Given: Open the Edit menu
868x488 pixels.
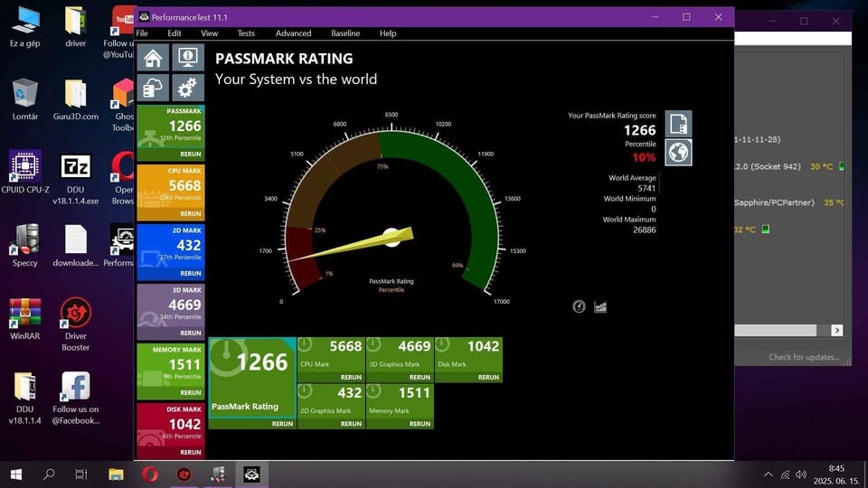Looking at the screenshot, I should [175, 33].
